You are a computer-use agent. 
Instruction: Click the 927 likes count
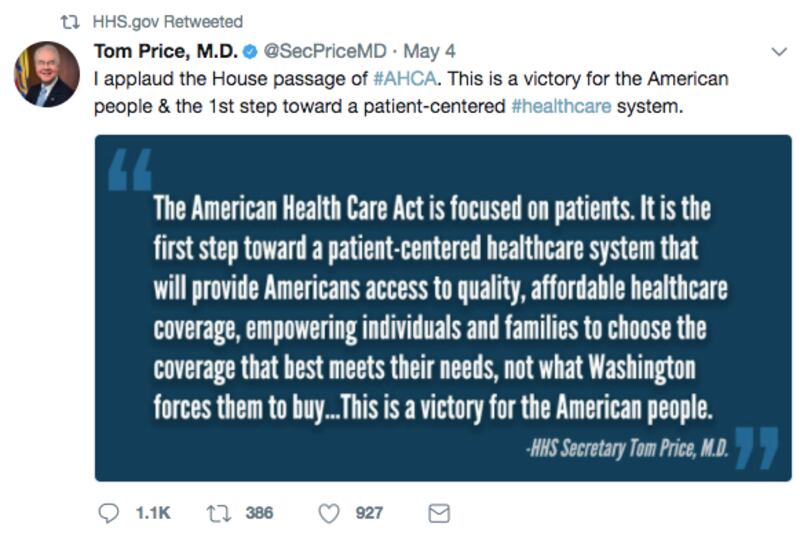(x=369, y=513)
